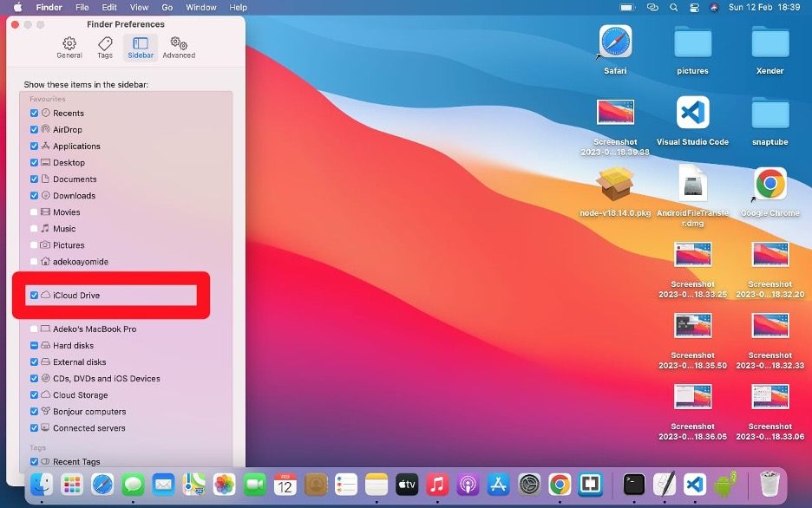Open Launchpad in the Dock

pyautogui.click(x=72, y=485)
